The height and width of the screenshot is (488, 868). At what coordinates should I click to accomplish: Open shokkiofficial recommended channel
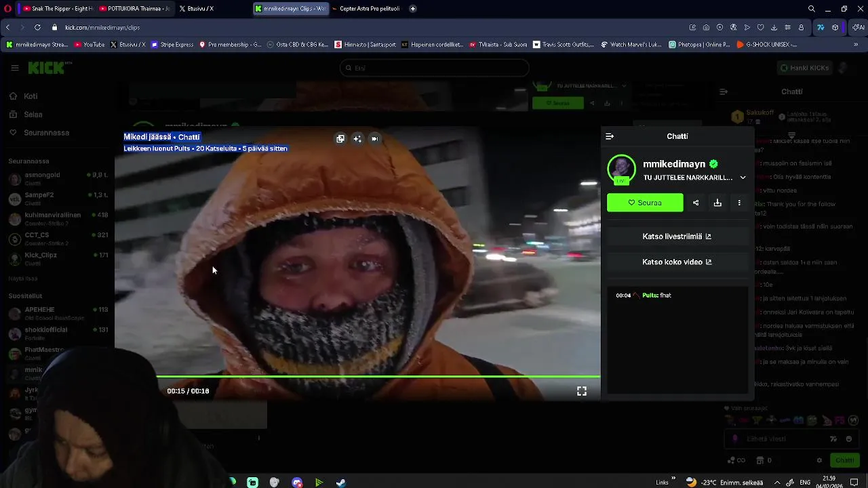[58, 333]
